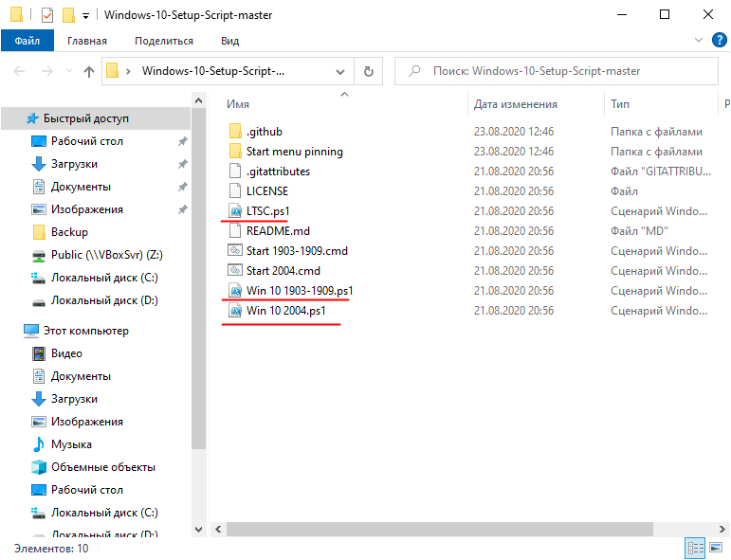731x560 pixels.
Task: Click the navigation pane scroll up arrow
Action: [x=198, y=100]
